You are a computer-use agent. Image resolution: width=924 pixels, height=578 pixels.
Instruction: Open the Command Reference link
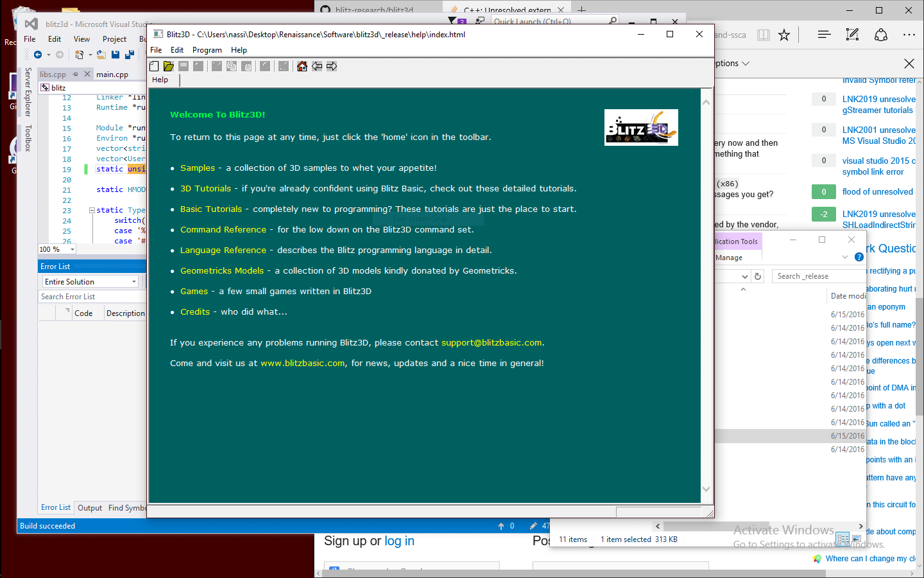(x=223, y=230)
